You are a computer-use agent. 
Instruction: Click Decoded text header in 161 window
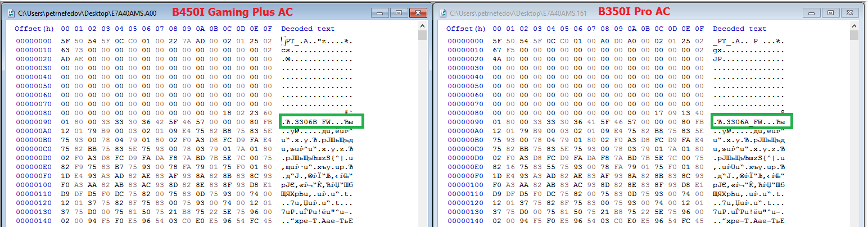(739, 29)
